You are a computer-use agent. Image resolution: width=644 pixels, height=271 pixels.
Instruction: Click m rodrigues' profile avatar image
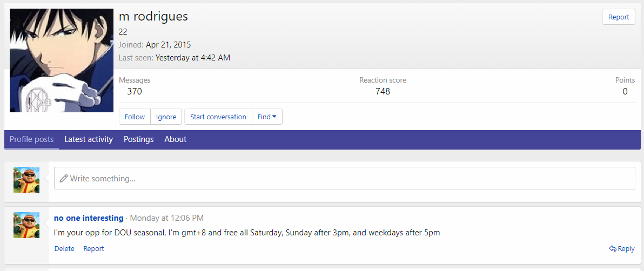tap(62, 60)
